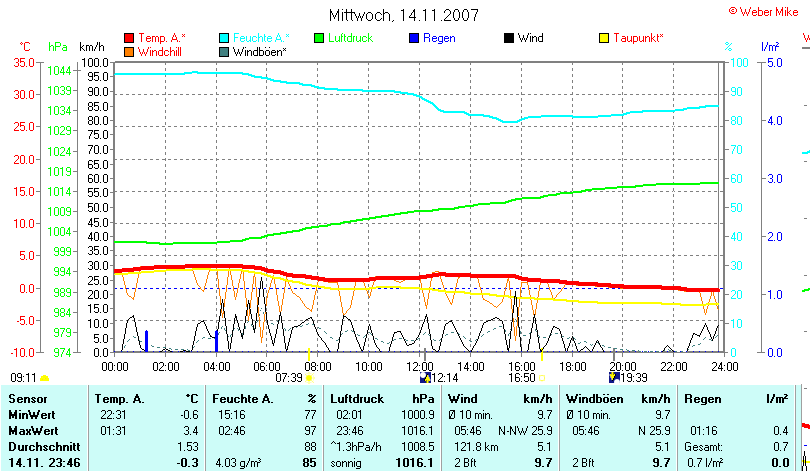Click the chart title Mittwoch, 14.11.2007
The image size is (810, 471).
404,15
